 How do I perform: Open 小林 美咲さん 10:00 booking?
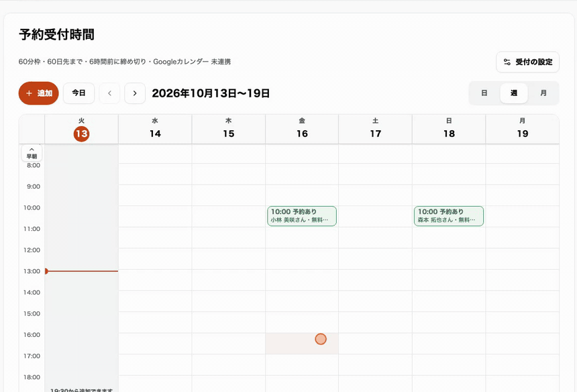(302, 216)
